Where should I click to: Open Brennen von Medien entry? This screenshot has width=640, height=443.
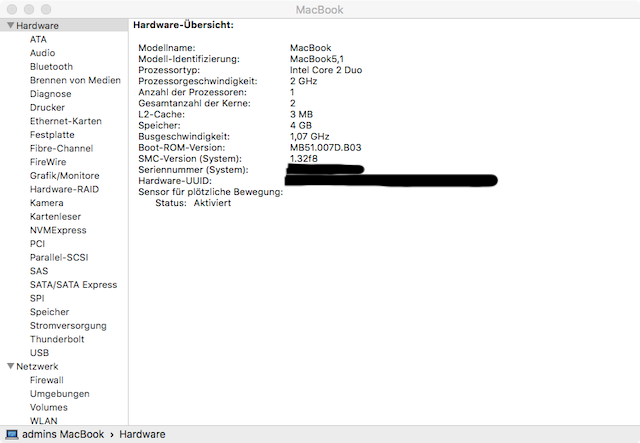pos(75,80)
